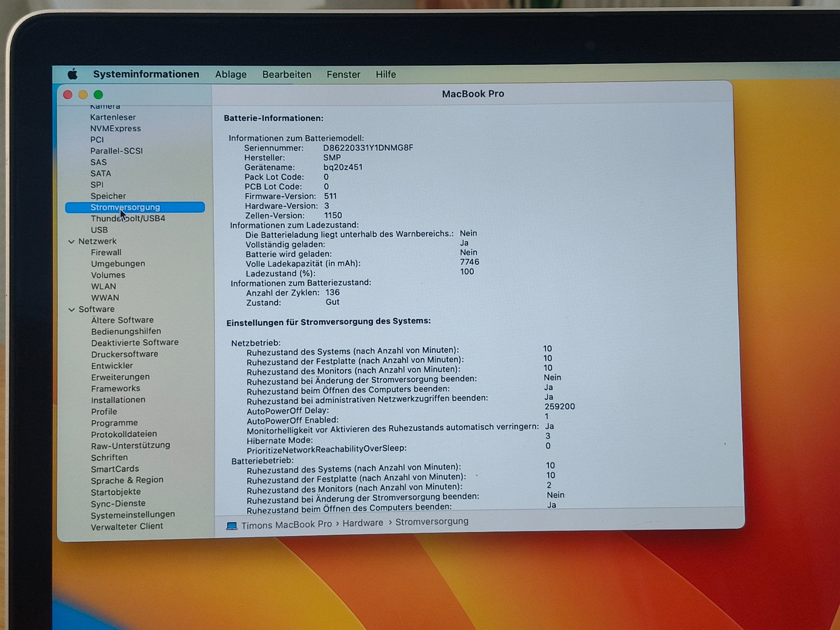The height and width of the screenshot is (630, 840).
Task: Select SATA in the sidebar
Action: [x=101, y=174]
